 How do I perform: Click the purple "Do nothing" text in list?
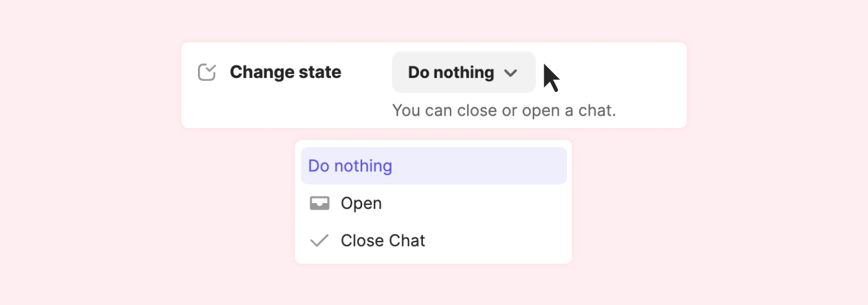point(350,166)
